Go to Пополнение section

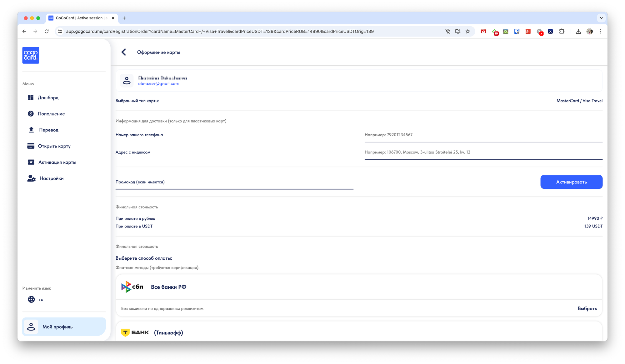point(51,114)
